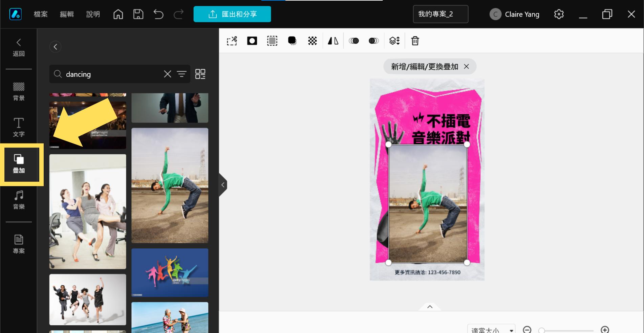Viewport: 644px width, 333px height.
Task: Select the three office women dancing thumbnail
Action: (88, 212)
